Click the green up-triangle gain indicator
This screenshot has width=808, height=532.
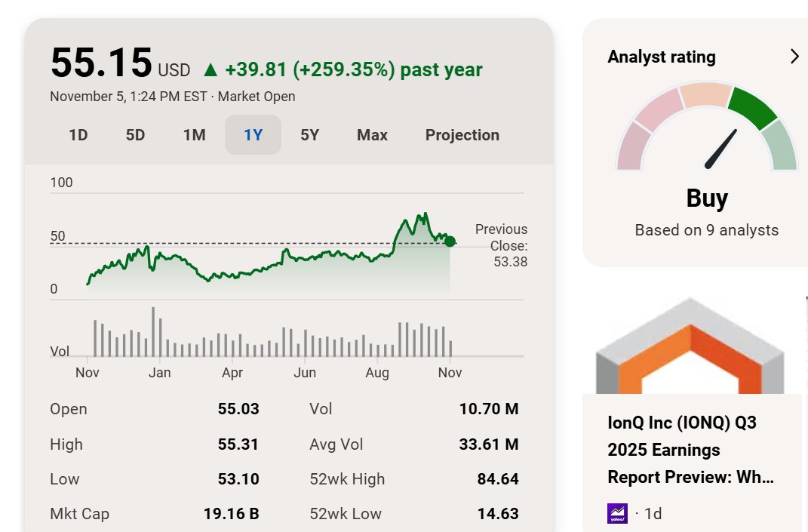pos(210,69)
